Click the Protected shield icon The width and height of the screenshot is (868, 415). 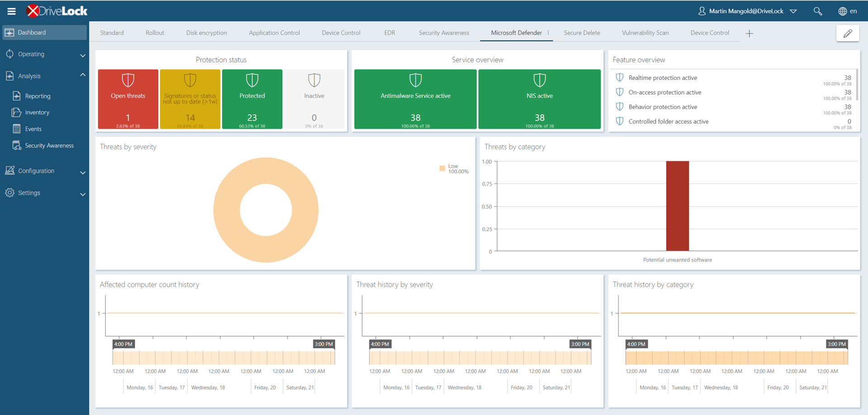click(x=252, y=80)
